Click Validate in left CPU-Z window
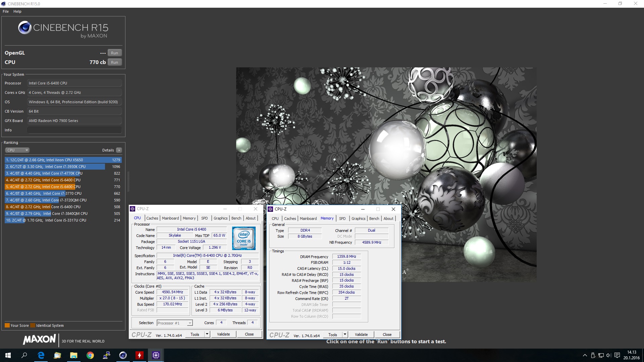This screenshot has height=362, width=644. point(223,334)
